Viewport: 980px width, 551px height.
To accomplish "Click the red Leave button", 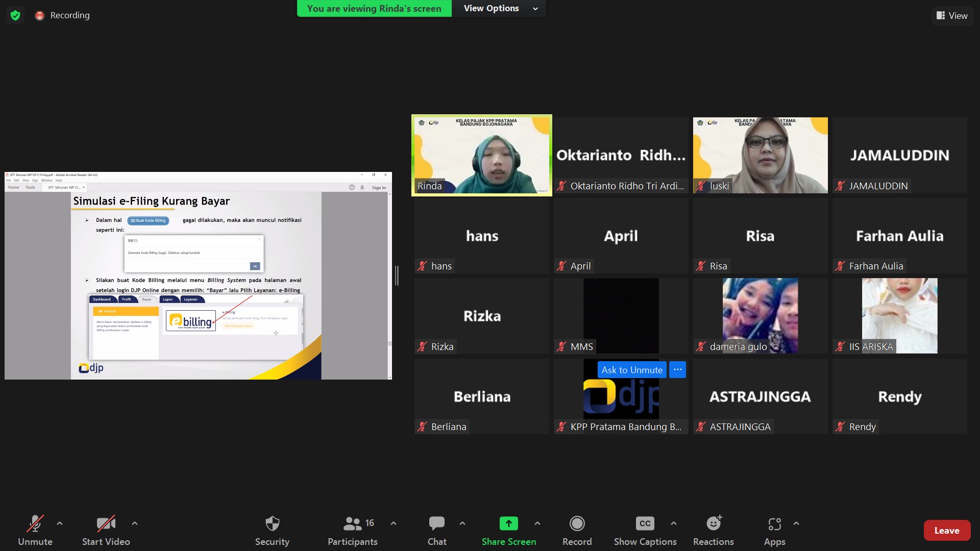I will click(x=946, y=531).
